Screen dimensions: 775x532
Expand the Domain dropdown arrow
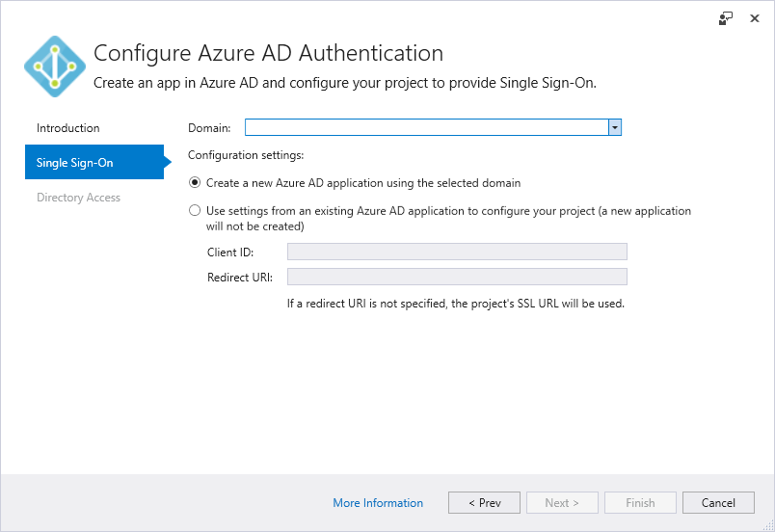point(615,127)
